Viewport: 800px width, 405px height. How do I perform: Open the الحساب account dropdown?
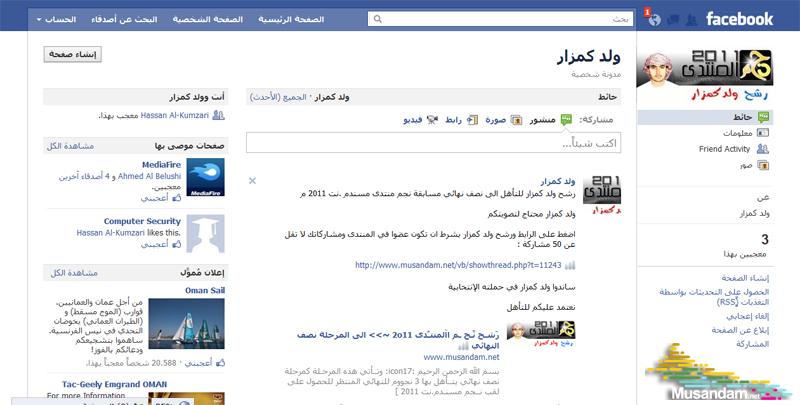click(57, 19)
